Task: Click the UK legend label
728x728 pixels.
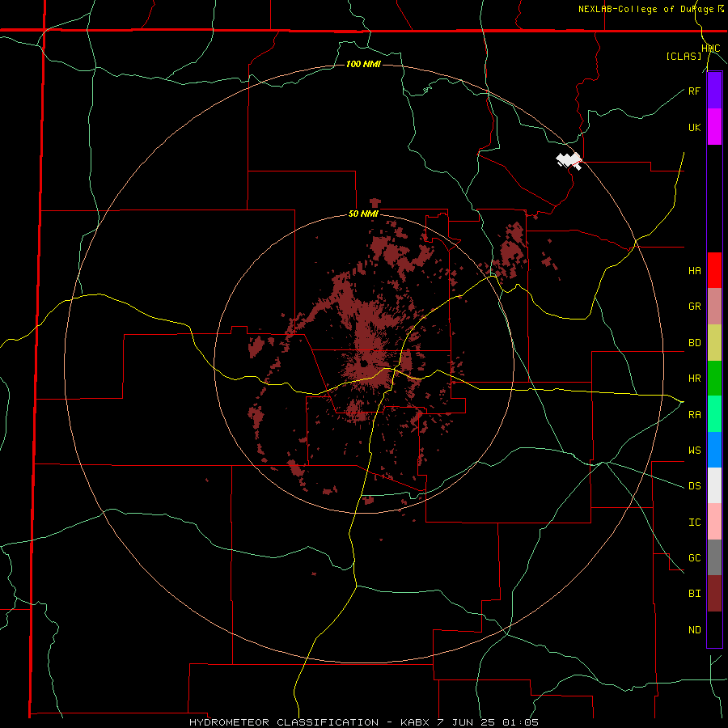Action: (695, 127)
